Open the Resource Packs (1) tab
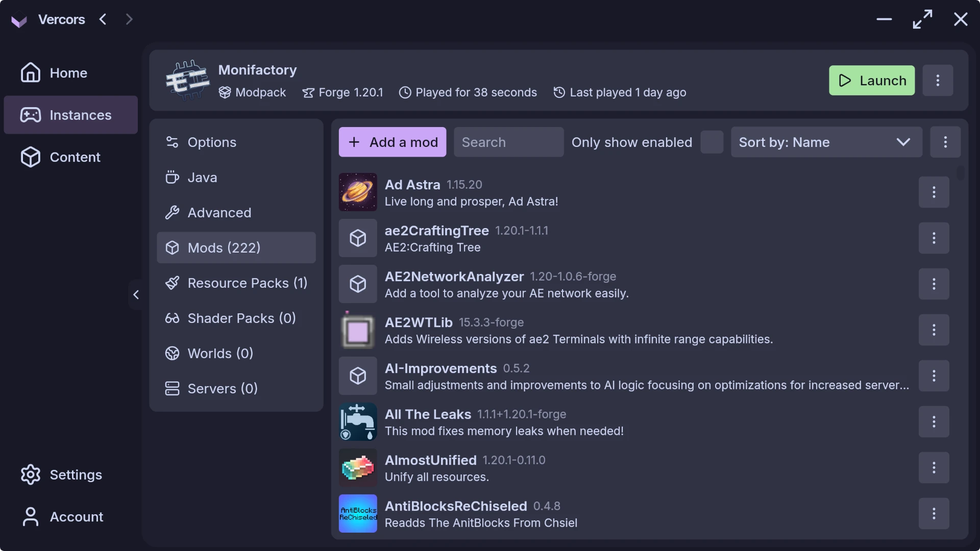Image resolution: width=980 pixels, height=551 pixels. (x=236, y=283)
